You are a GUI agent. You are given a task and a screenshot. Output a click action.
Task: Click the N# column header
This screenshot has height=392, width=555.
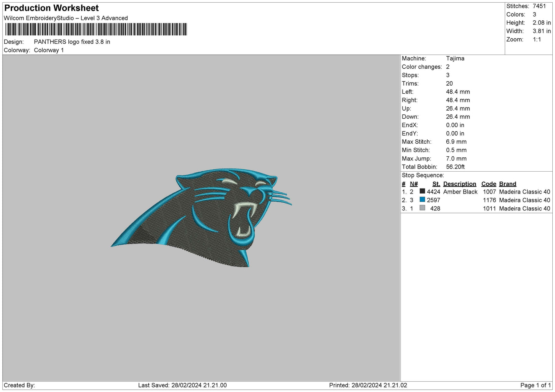click(x=414, y=184)
